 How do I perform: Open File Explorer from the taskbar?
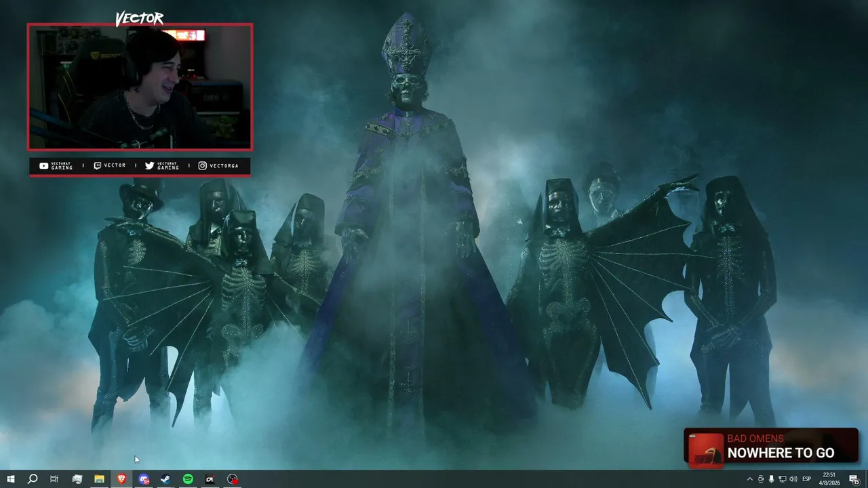pos(99,479)
